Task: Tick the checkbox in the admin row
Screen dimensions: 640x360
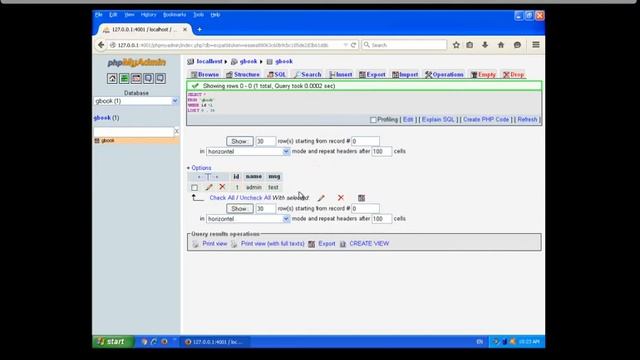Action: (x=194, y=187)
